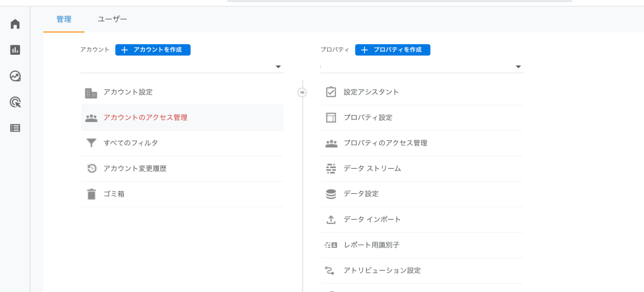Click the upload icon beside データ インポート
Viewport: 644px width, 292px height.
click(331, 220)
